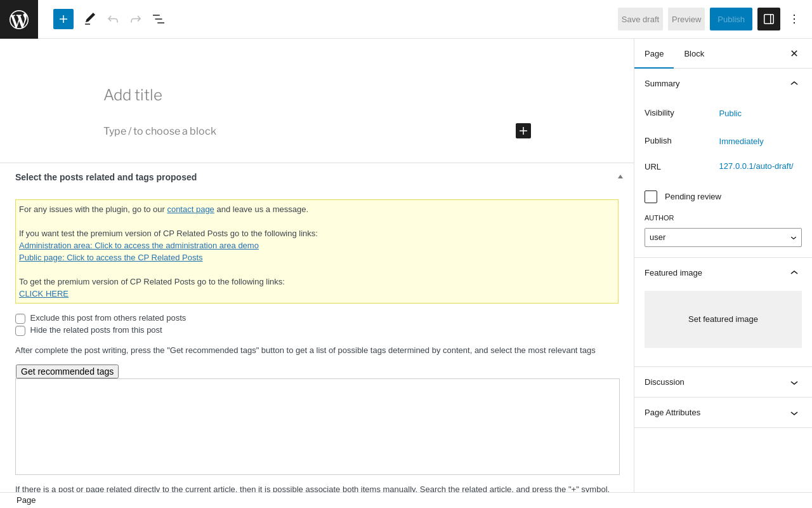The image size is (812, 508).
Task: Open the URL 127.0.0.1/auto-draft/ setting
Action: tap(756, 166)
